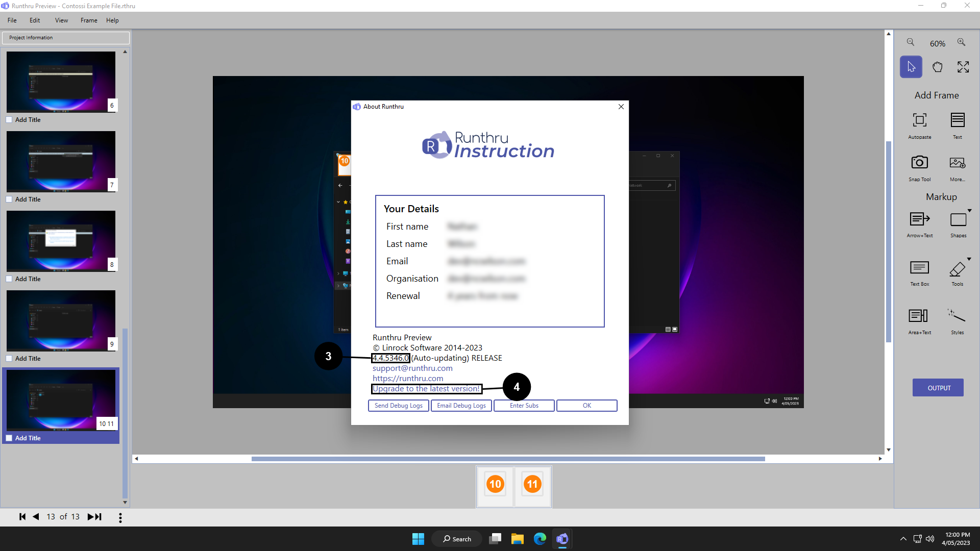Choose the Area+Text markup tool
Screen dimensions: 980x551
point(919,316)
